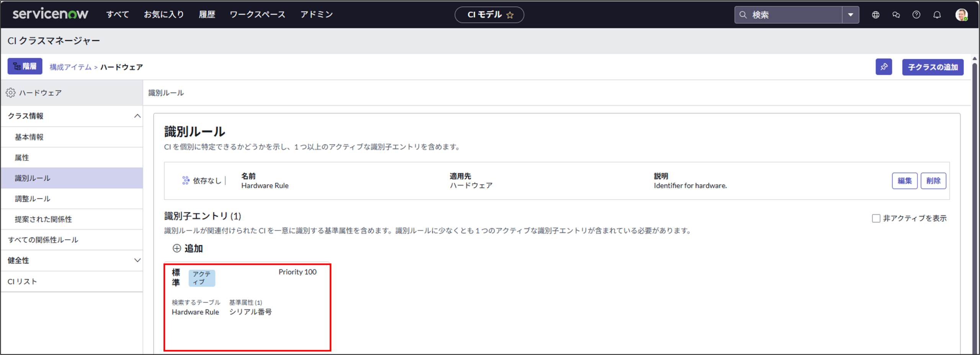Toggle the 階層 hierarchy button

click(x=25, y=66)
